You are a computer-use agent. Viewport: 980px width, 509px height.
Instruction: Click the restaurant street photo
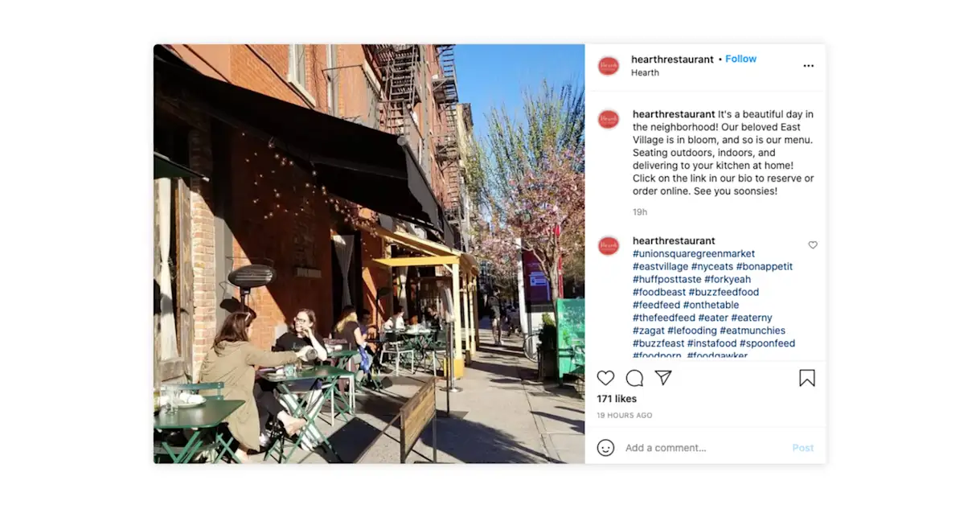(x=369, y=253)
